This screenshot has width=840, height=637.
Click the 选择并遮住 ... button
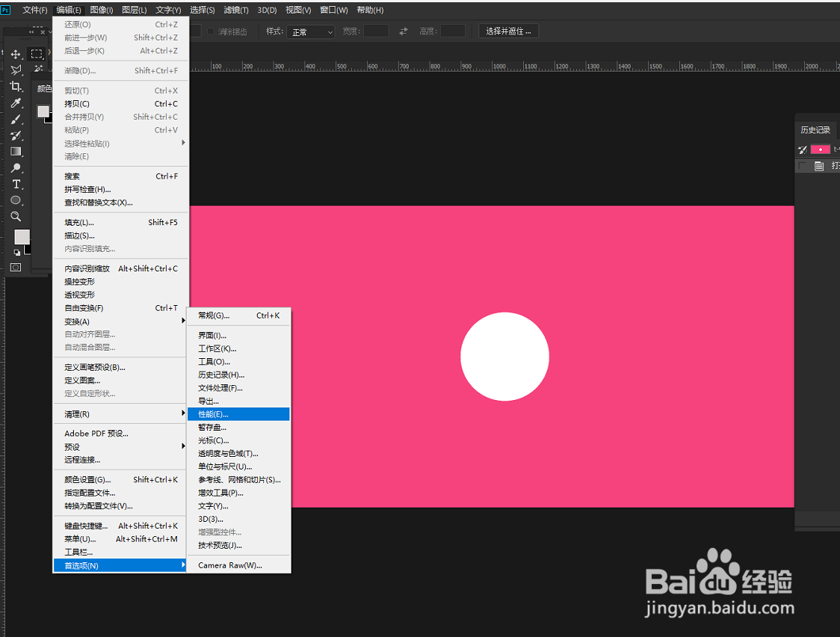[508, 31]
